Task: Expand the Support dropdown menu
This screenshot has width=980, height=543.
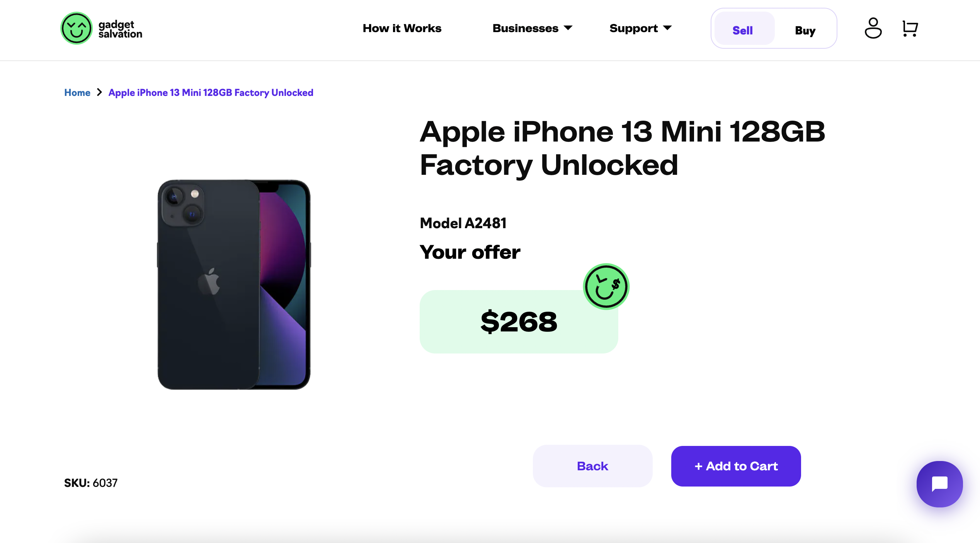Action: [640, 28]
